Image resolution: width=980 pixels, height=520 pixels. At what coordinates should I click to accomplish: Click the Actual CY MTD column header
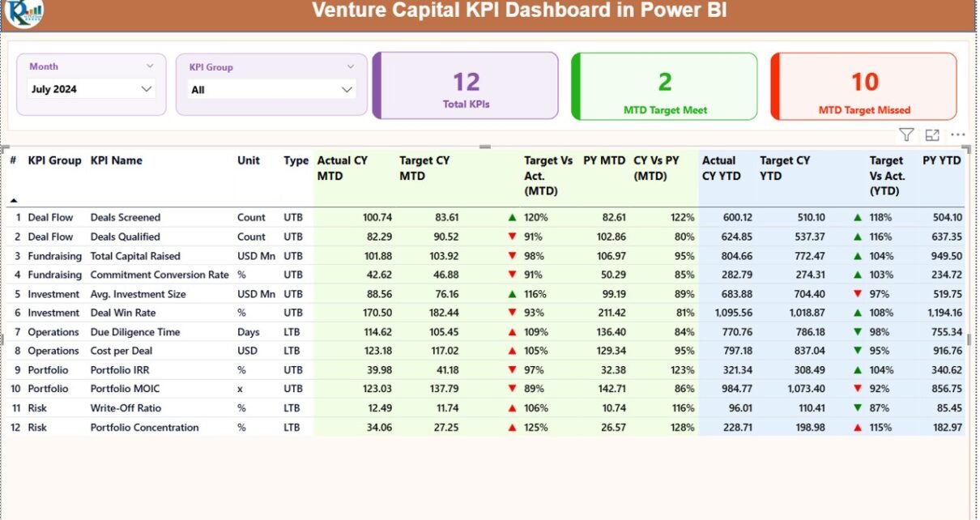pyautogui.click(x=342, y=168)
